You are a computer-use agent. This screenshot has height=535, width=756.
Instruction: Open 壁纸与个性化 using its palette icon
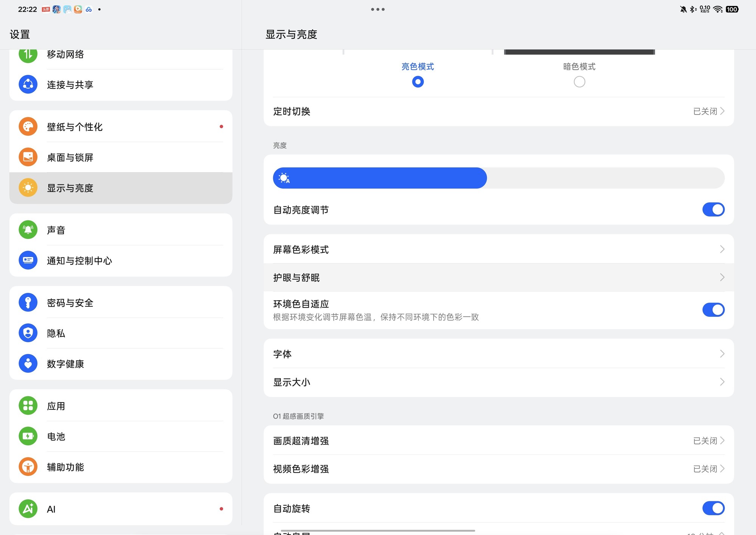28,127
